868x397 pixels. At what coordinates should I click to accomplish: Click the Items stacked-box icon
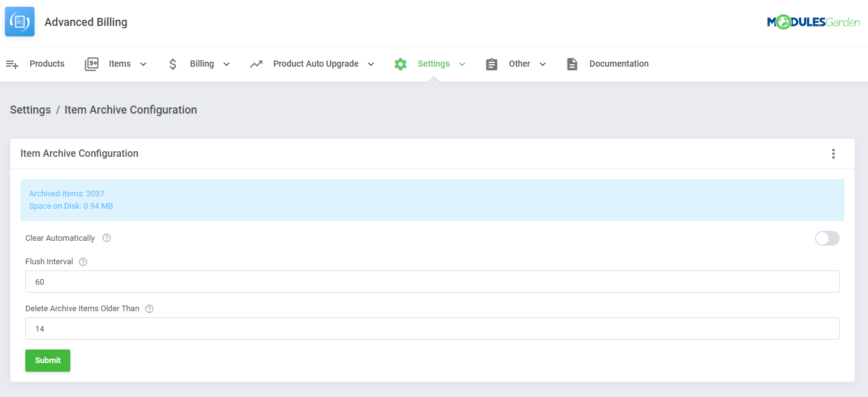91,64
